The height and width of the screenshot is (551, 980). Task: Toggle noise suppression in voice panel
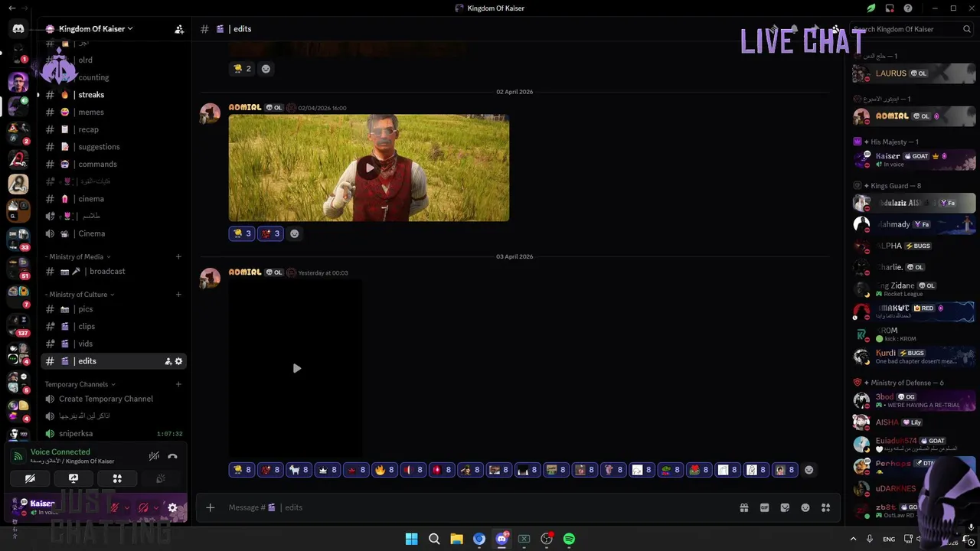coord(154,456)
